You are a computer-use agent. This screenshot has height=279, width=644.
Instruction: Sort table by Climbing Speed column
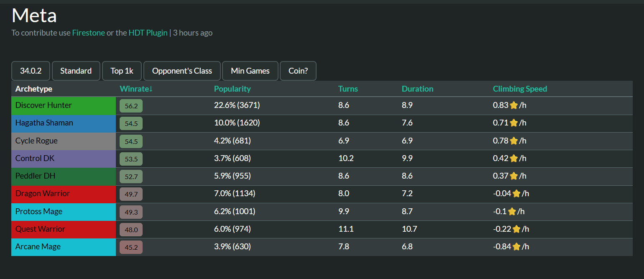pyautogui.click(x=520, y=89)
